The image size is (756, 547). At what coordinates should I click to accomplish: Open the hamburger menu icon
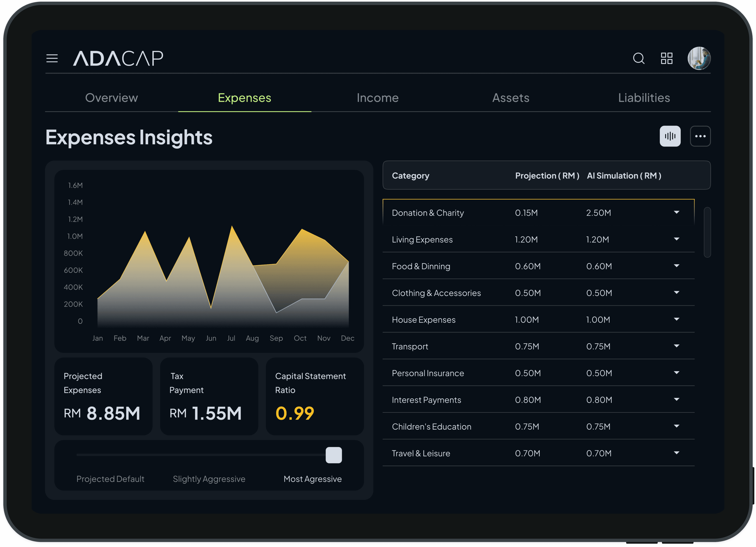tap(52, 58)
